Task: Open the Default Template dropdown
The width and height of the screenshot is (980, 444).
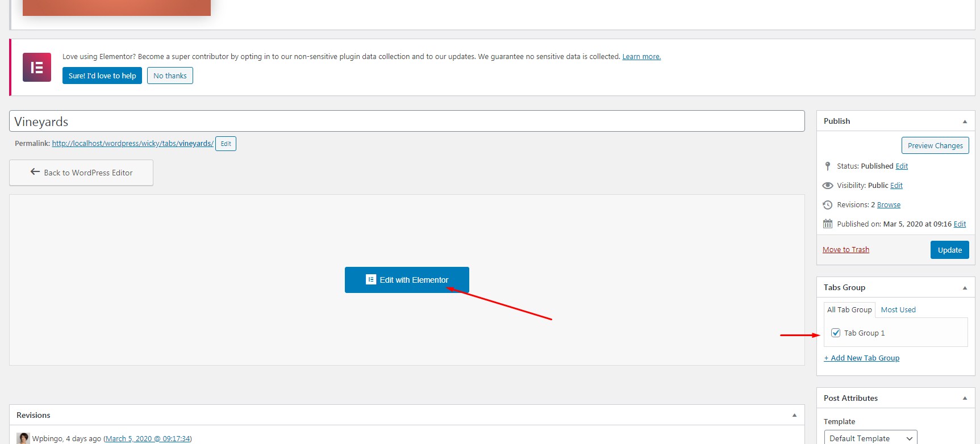Action: [x=870, y=438]
